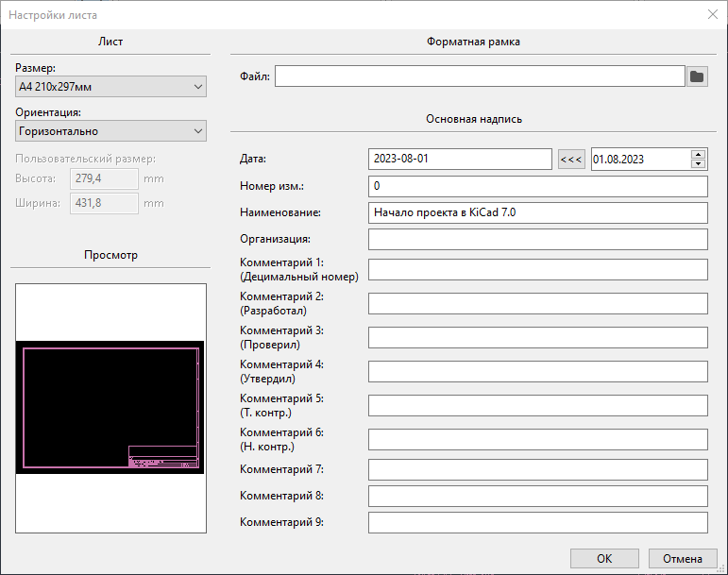Open the Размер paper size dropdown
The width and height of the screenshot is (728, 575).
click(x=110, y=88)
